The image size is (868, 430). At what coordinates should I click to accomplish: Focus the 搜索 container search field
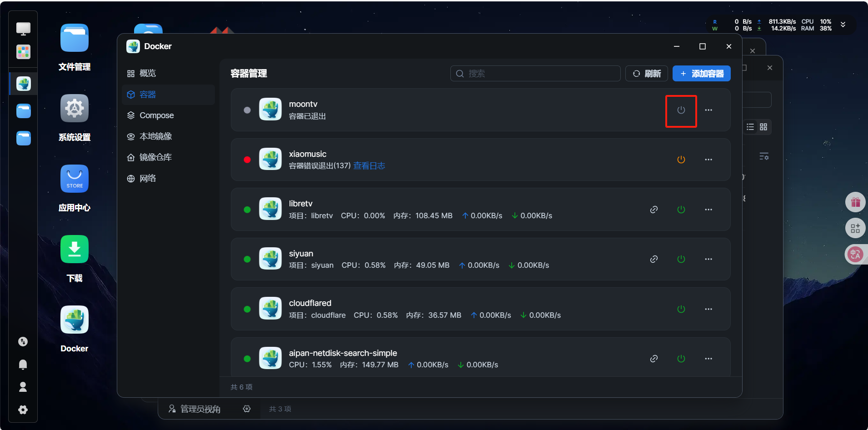[x=535, y=74]
